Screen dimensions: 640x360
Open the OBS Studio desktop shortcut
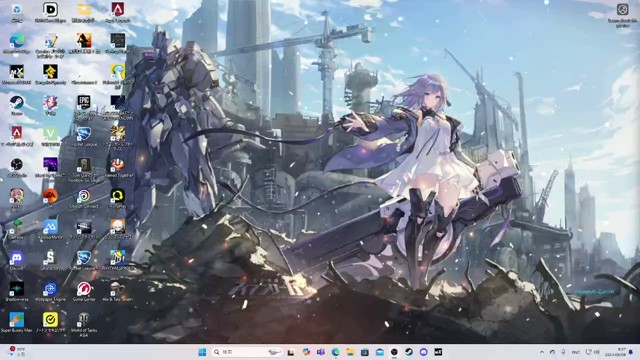point(17,167)
